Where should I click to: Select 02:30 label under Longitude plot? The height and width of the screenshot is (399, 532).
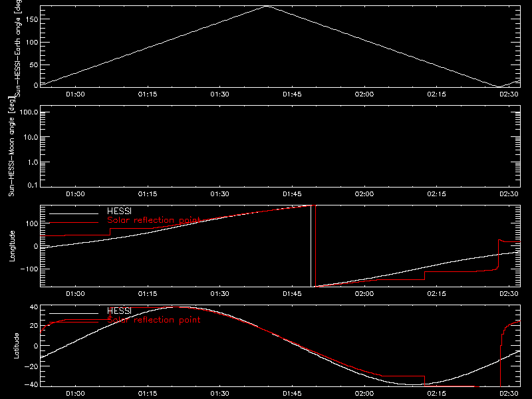click(x=509, y=294)
